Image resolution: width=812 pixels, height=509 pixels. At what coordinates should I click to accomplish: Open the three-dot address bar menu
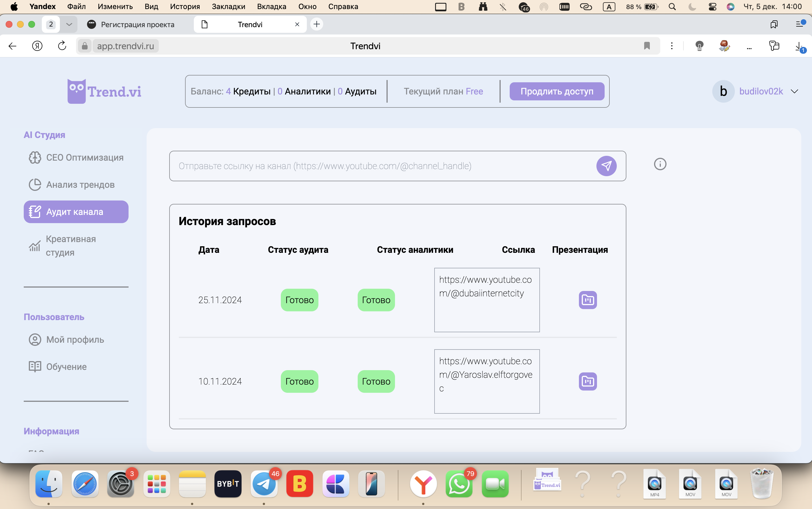[671, 46]
